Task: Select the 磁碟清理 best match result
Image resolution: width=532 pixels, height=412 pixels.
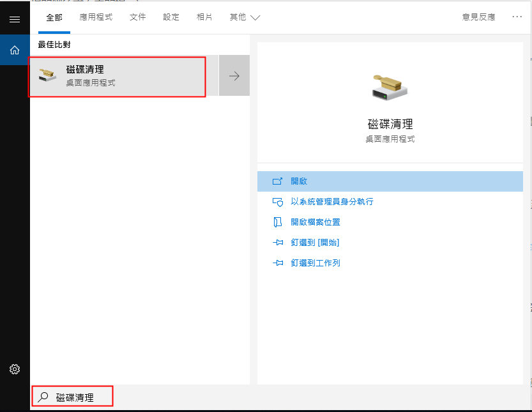Action: coord(124,75)
